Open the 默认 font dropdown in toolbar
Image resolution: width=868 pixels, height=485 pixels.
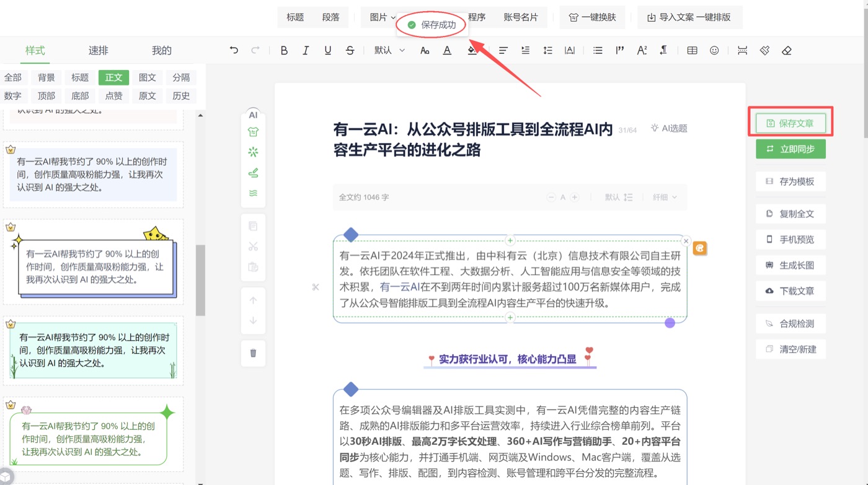pos(389,51)
